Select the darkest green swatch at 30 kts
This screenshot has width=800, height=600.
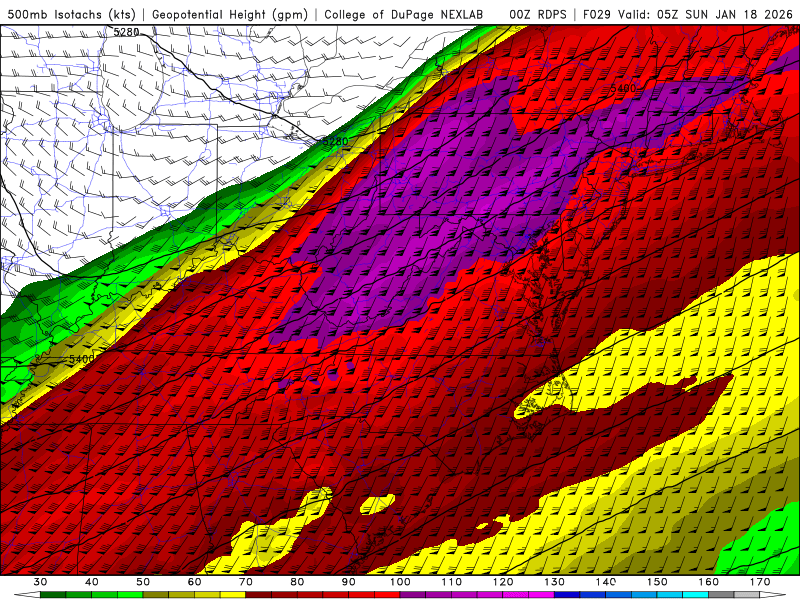(53, 595)
